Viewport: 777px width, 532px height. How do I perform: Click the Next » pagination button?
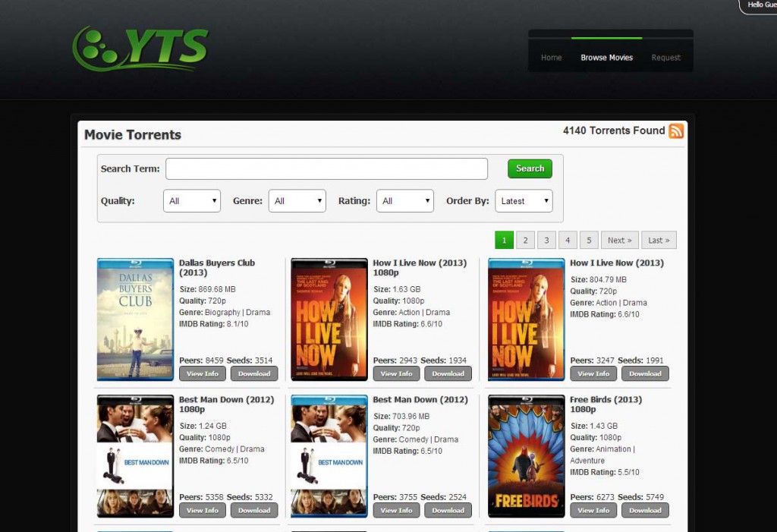tap(619, 240)
